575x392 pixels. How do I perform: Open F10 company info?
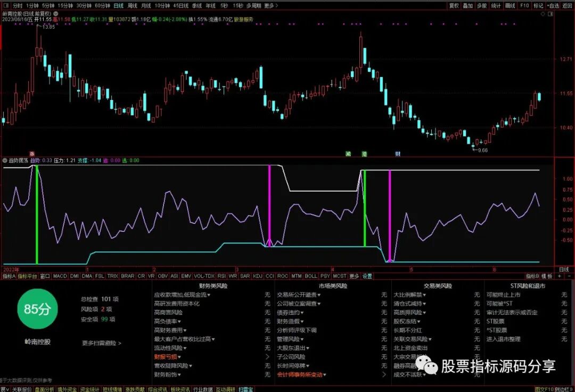point(524,5)
